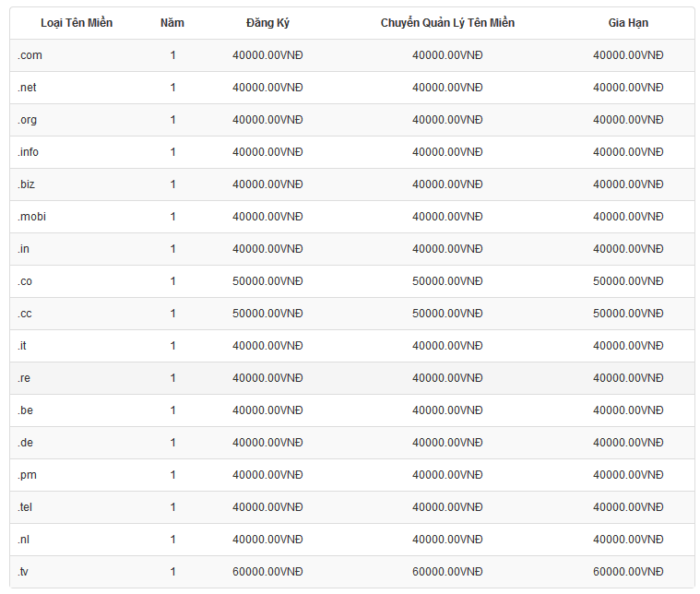700x594 pixels.
Task: Click the .de domain extension
Action: [x=26, y=443]
